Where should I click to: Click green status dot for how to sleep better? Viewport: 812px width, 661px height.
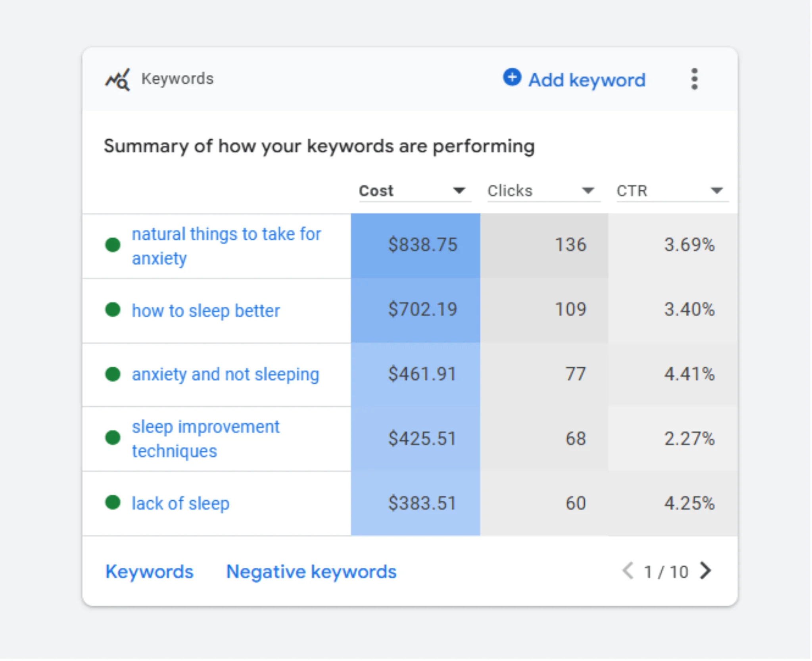pos(113,309)
